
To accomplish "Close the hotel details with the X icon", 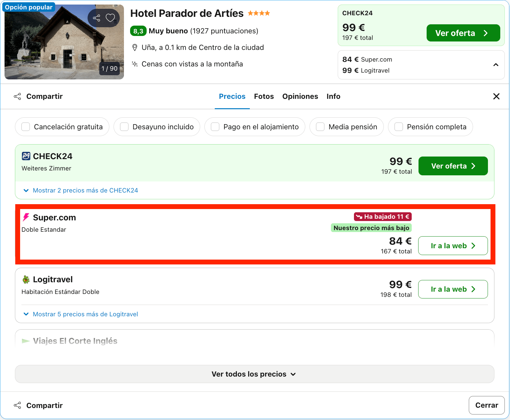I will tap(496, 96).
